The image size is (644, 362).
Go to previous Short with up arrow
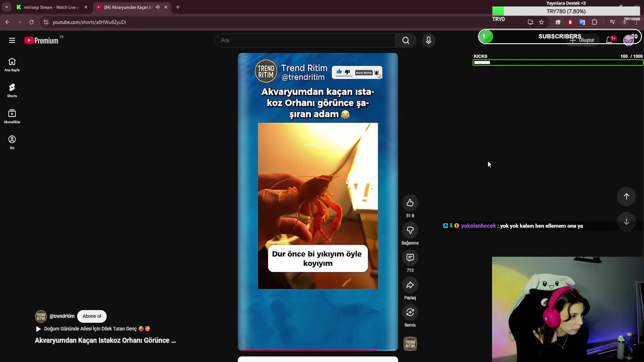click(x=626, y=197)
